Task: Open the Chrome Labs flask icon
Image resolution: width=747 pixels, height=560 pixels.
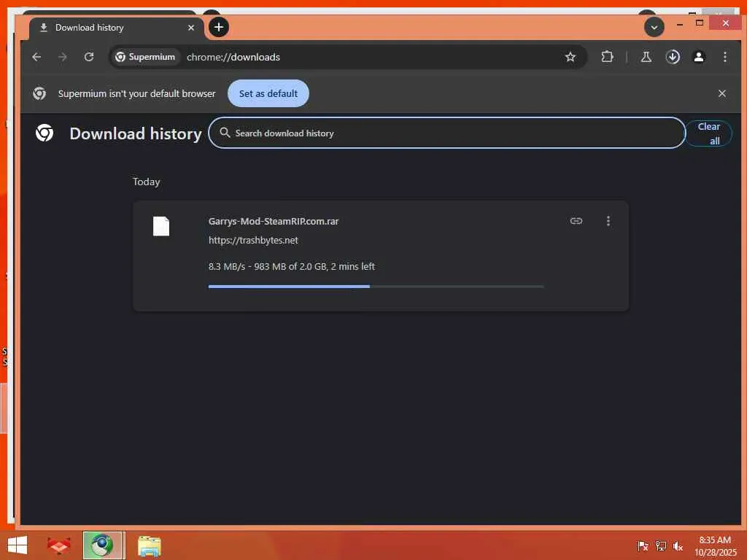Action: coord(646,57)
